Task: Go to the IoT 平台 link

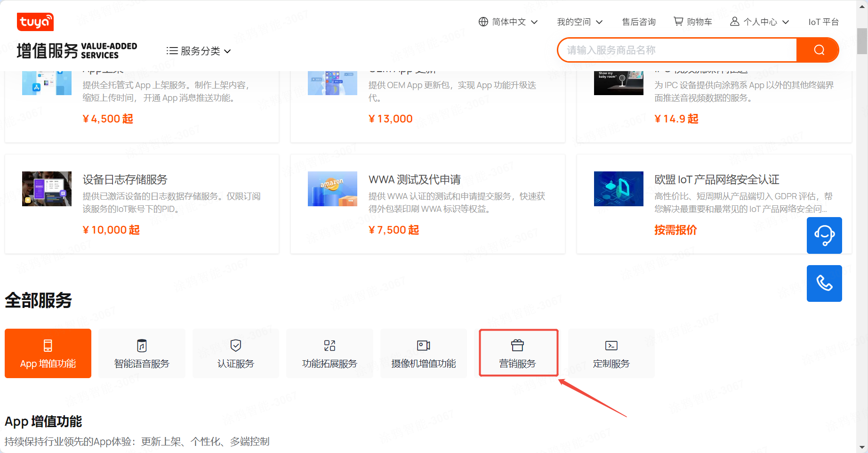Action: (823, 22)
